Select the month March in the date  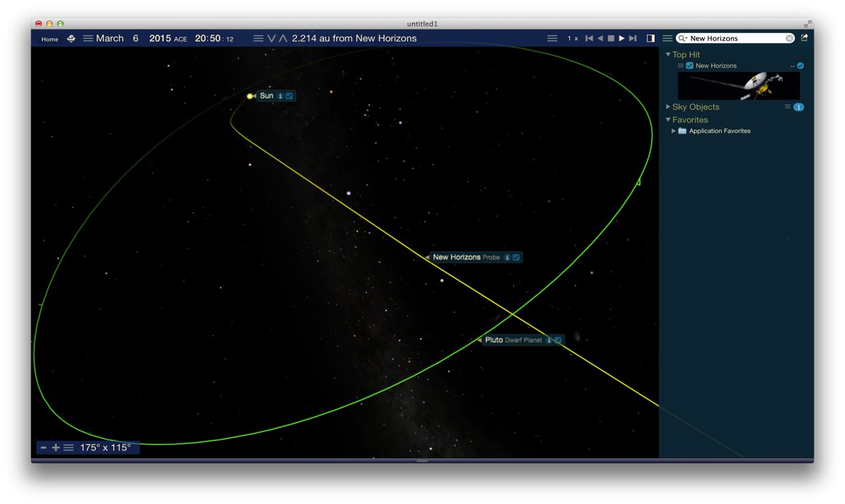coord(110,39)
